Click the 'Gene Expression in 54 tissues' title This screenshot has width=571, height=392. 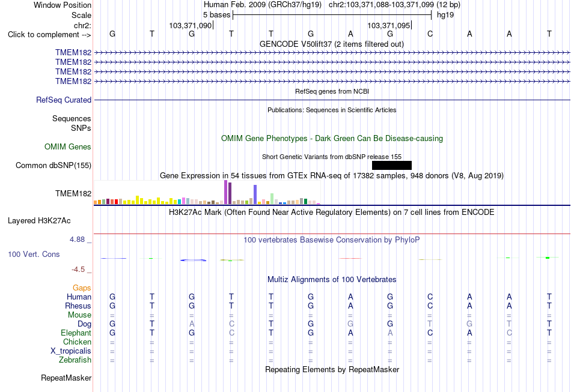tap(332, 176)
